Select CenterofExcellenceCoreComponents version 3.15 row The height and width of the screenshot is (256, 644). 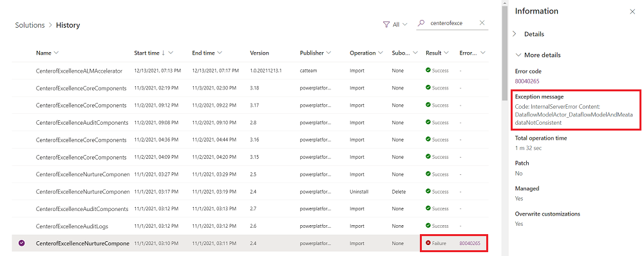click(x=250, y=157)
